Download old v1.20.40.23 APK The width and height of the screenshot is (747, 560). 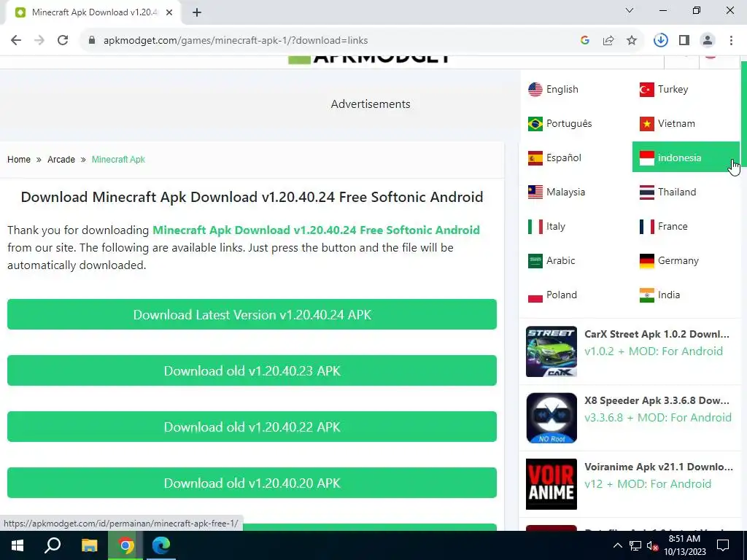coord(252,370)
